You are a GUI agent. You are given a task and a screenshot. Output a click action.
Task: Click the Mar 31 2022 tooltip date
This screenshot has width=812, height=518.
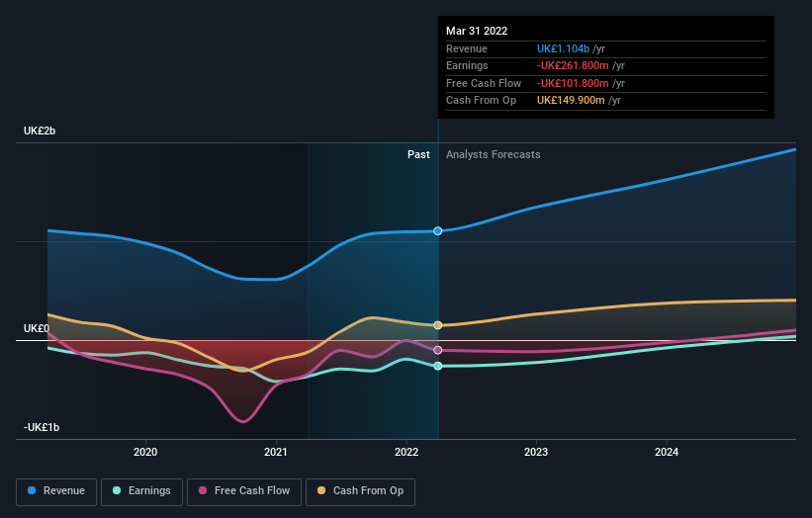click(477, 31)
